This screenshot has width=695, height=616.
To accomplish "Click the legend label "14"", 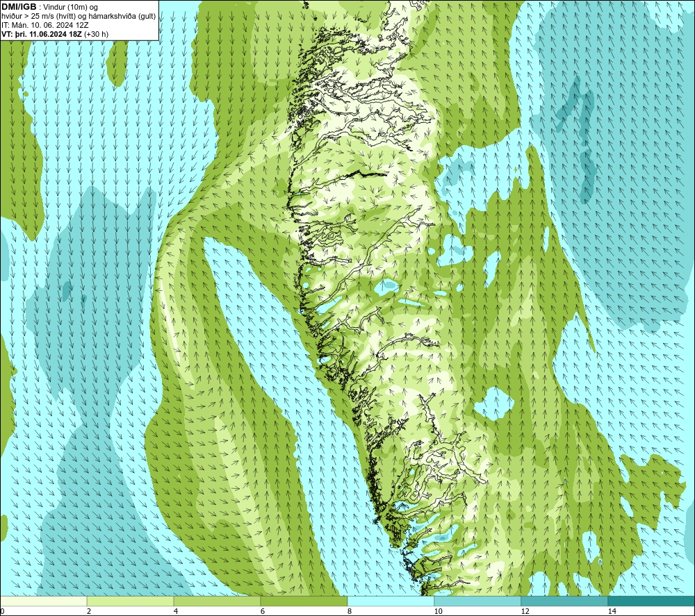I will click(612, 611).
